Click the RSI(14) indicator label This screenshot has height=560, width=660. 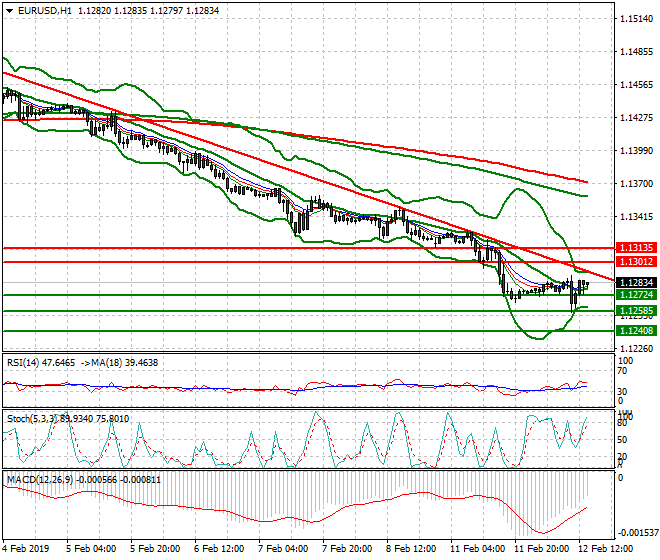25,363
